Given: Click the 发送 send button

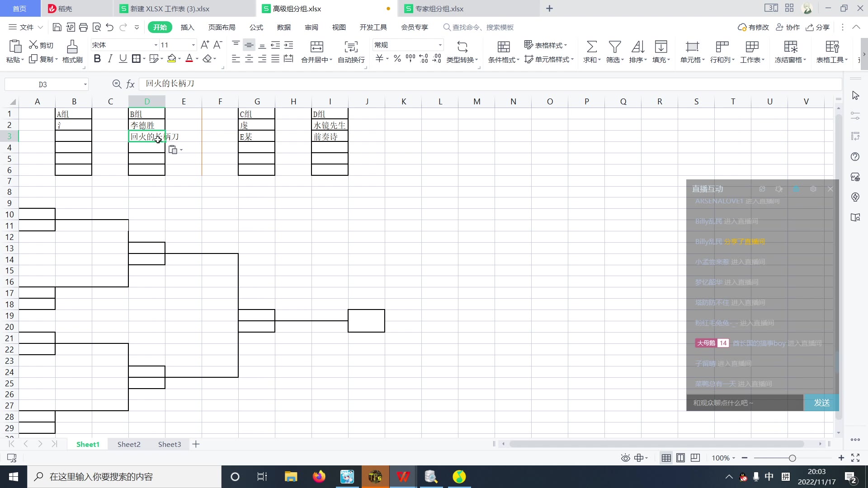Looking at the screenshot, I should tap(821, 403).
